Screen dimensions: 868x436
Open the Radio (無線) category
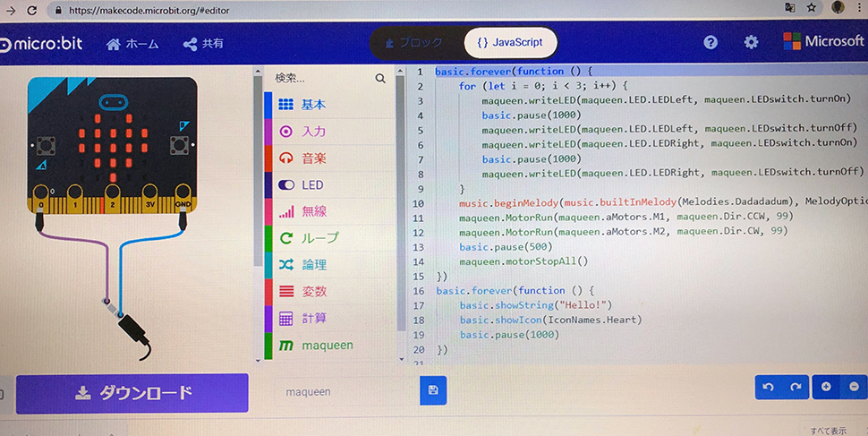point(329,211)
